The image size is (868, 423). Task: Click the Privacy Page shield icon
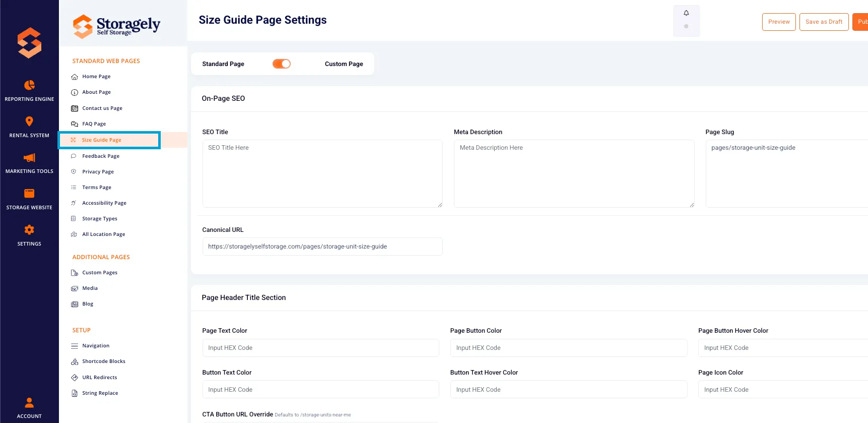click(74, 172)
